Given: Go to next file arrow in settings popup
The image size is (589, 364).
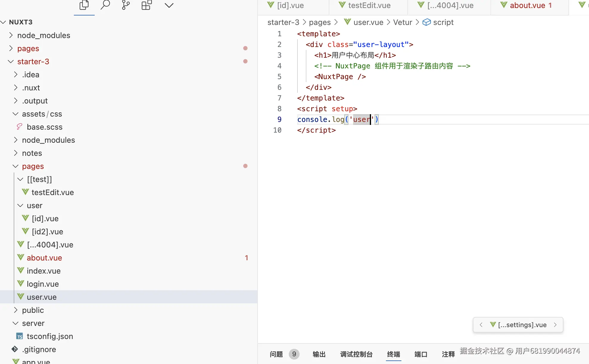Looking at the screenshot, I should pos(555,325).
